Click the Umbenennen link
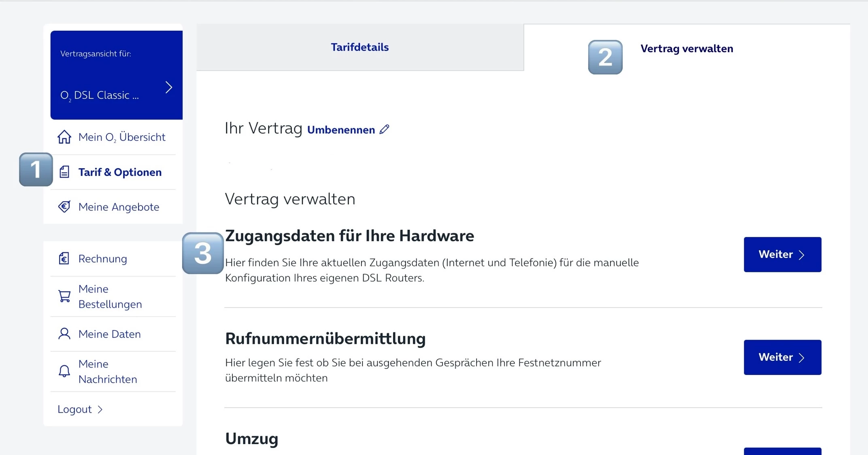This screenshot has height=455, width=868. [x=341, y=130]
